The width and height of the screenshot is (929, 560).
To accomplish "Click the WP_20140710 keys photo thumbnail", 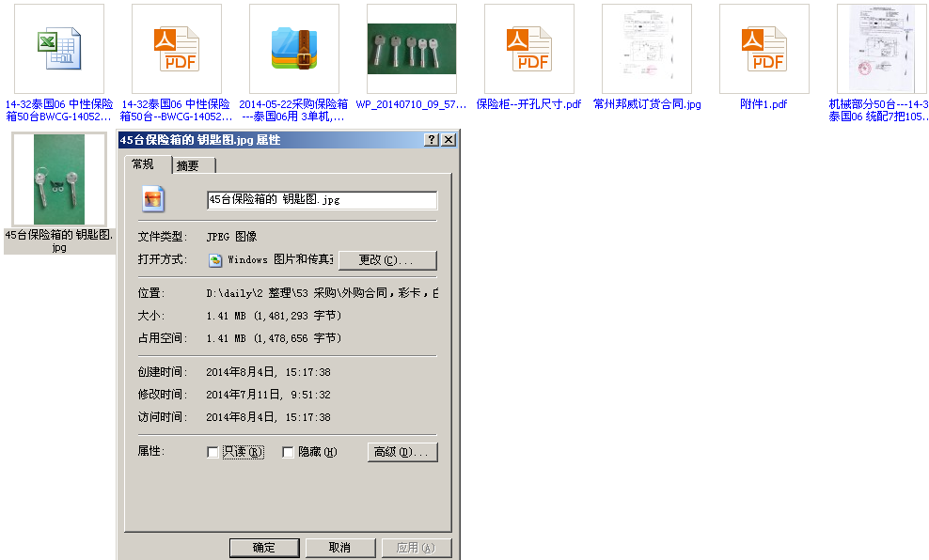I will pyautogui.click(x=411, y=49).
